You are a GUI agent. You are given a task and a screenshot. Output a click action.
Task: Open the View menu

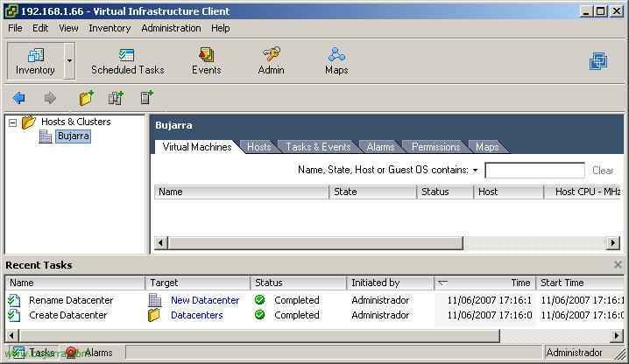(x=68, y=28)
